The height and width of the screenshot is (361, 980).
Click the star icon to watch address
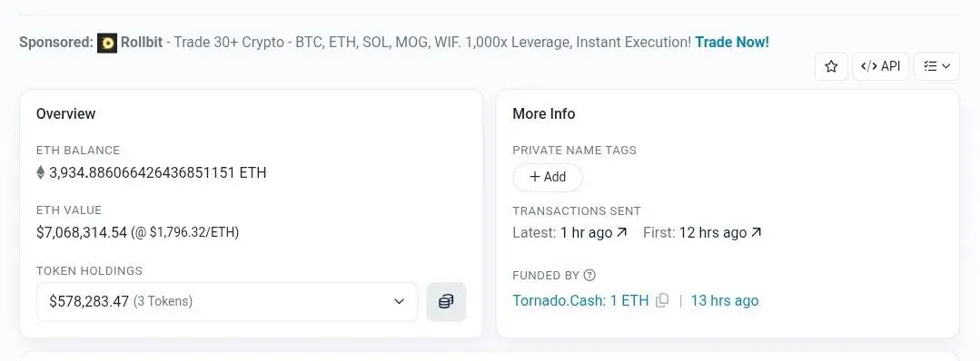tap(831, 66)
